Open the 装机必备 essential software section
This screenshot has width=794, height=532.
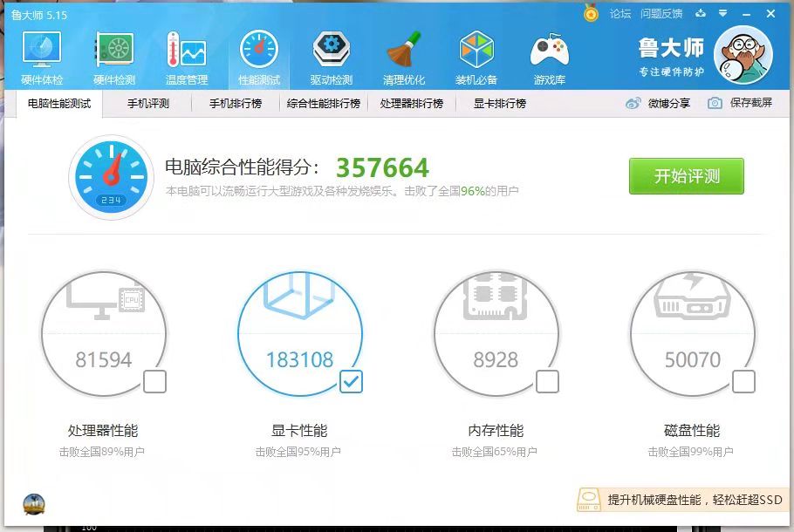476,55
